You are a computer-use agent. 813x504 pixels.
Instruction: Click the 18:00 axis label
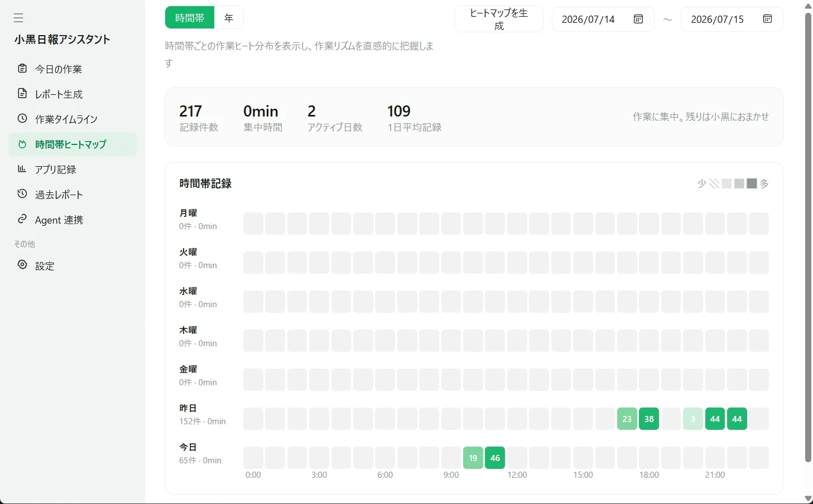649,475
